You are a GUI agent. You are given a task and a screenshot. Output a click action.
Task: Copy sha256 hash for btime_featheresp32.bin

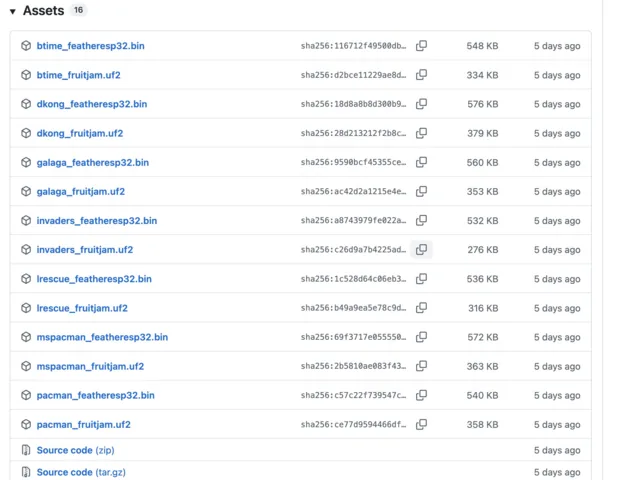[421, 46]
